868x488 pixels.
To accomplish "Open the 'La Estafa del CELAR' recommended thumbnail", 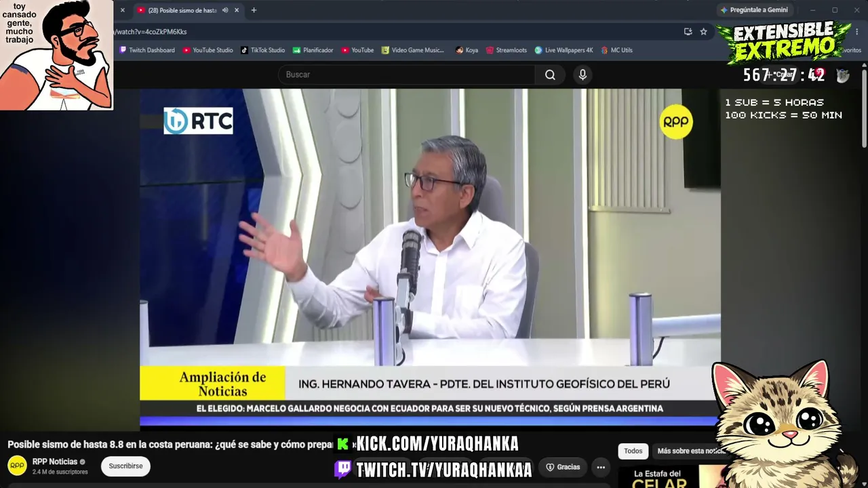I will [671, 476].
